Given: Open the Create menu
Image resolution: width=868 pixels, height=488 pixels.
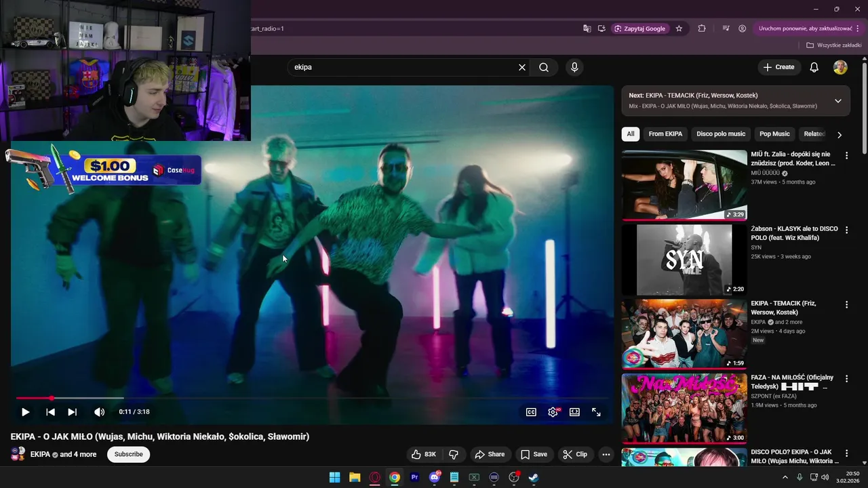Looking at the screenshot, I should [x=778, y=67].
